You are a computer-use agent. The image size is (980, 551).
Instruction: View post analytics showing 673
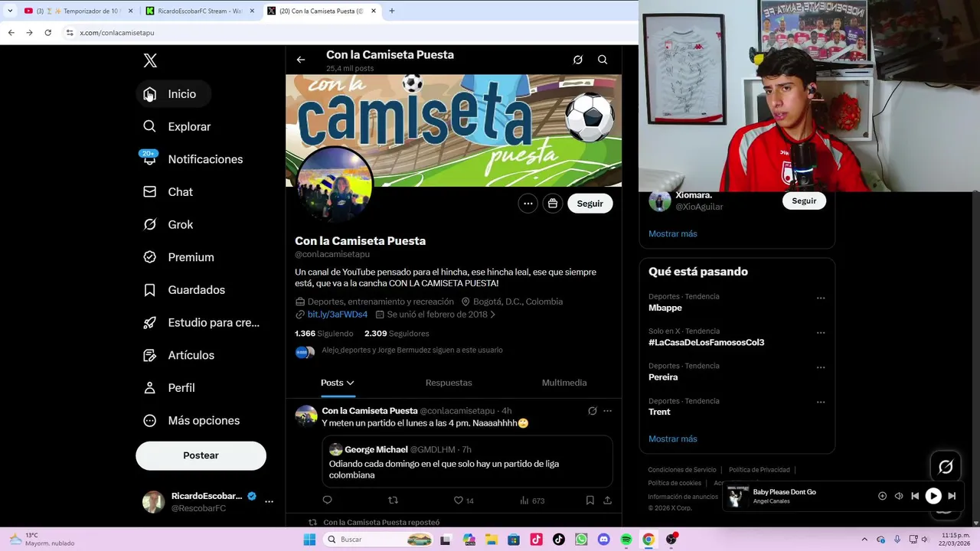pyautogui.click(x=532, y=500)
